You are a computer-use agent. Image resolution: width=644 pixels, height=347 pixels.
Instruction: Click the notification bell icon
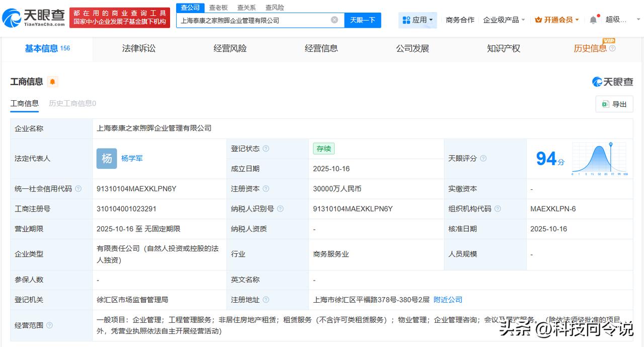pos(593,20)
